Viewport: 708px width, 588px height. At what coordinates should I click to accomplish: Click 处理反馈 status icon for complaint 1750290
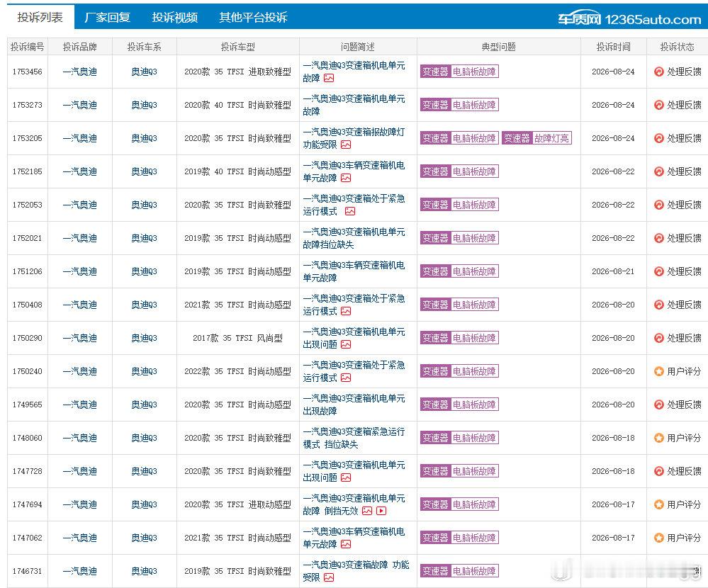pos(659,337)
